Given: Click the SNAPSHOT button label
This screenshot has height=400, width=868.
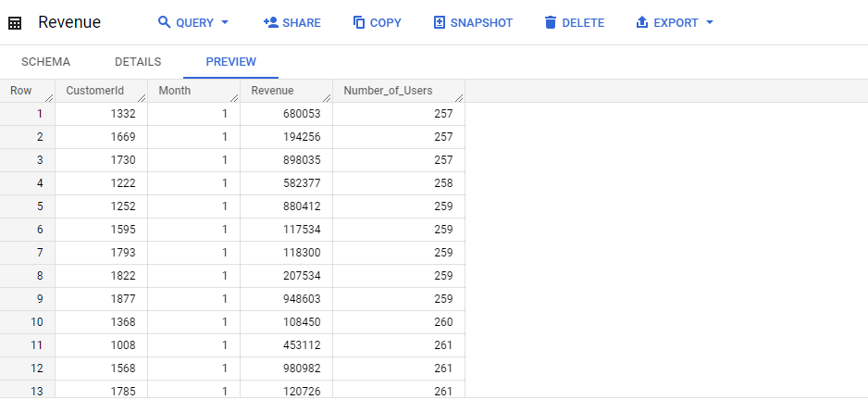Looking at the screenshot, I should (x=481, y=23).
